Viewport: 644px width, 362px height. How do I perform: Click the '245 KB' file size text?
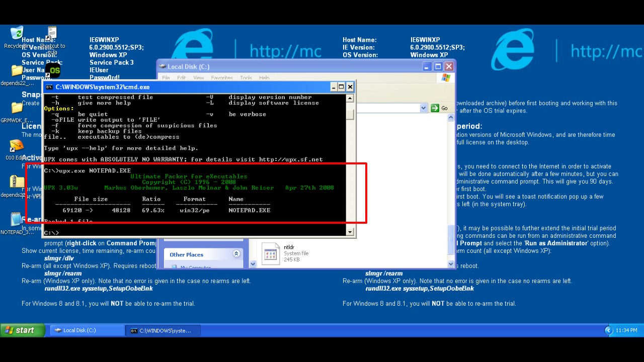(x=292, y=259)
